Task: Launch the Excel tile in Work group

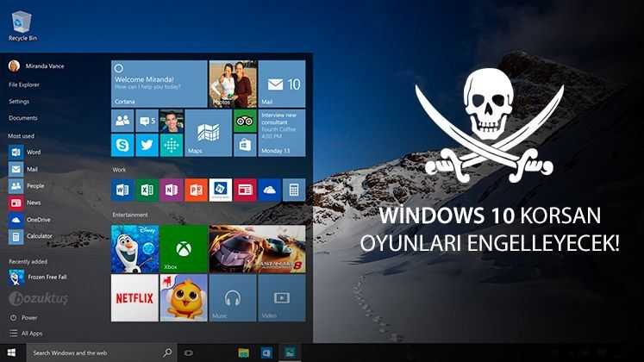Action: [147, 190]
